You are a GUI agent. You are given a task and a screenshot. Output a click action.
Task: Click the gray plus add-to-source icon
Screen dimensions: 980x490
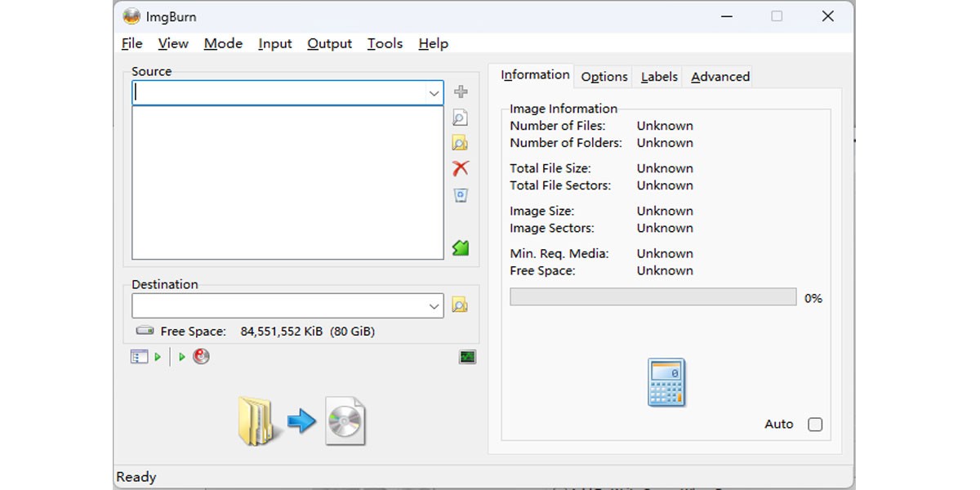(461, 92)
